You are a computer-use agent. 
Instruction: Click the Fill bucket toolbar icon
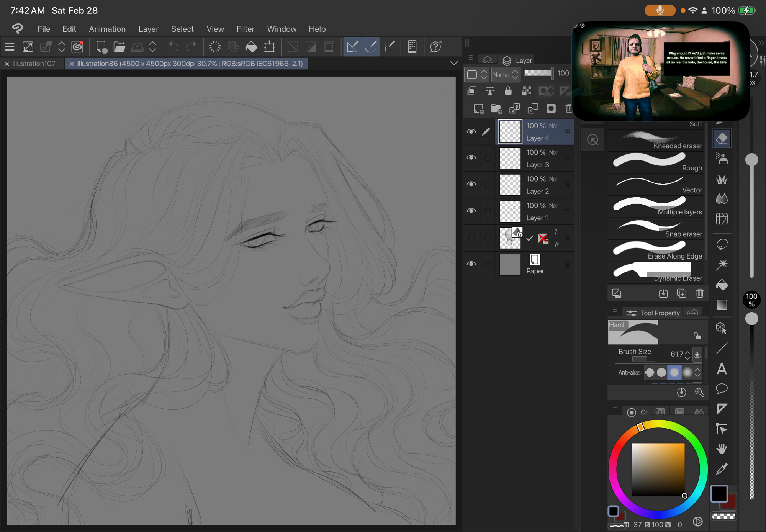pos(251,47)
